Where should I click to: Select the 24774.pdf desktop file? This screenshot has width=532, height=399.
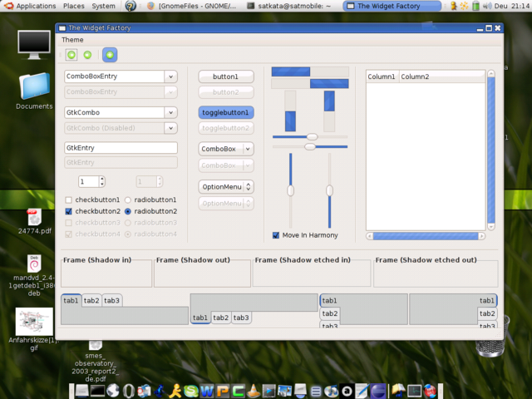point(35,221)
